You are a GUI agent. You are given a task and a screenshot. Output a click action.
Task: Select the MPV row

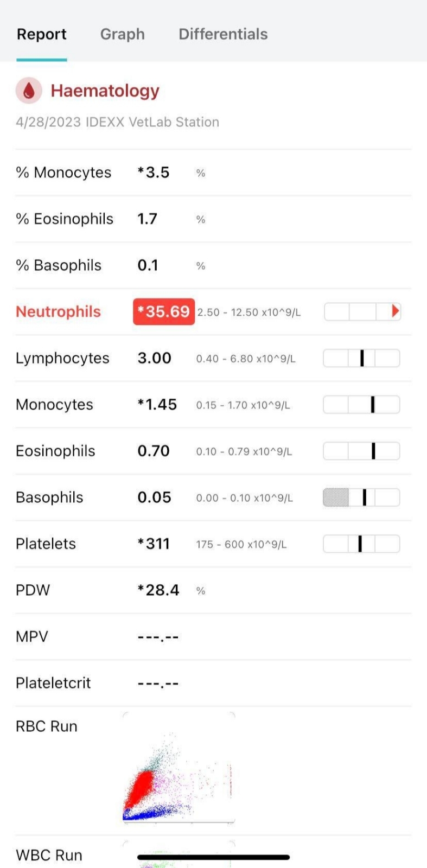coord(213,637)
